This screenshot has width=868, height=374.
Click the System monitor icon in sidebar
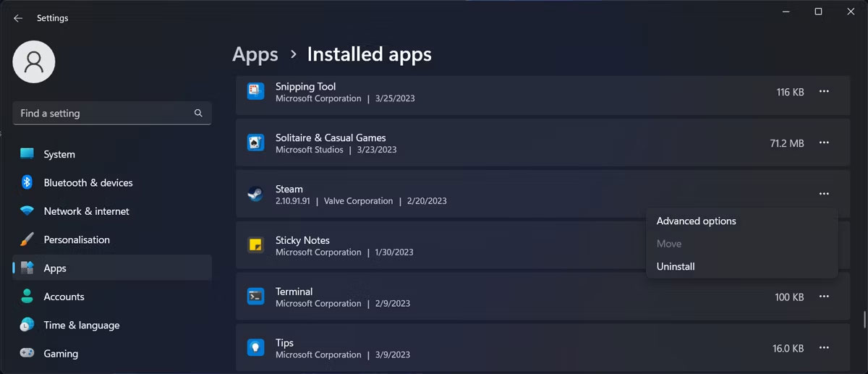tap(27, 154)
